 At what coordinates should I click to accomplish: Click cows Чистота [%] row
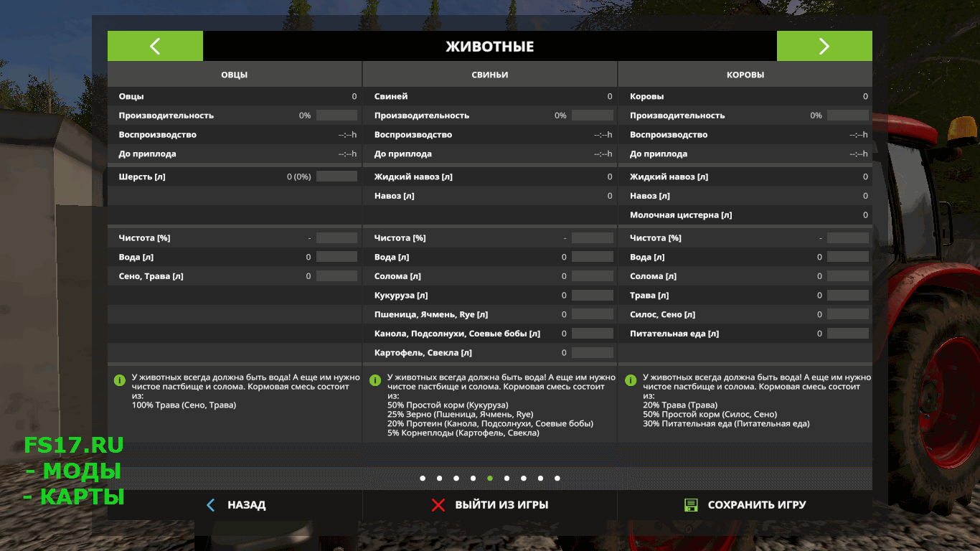[x=745, y=237]
